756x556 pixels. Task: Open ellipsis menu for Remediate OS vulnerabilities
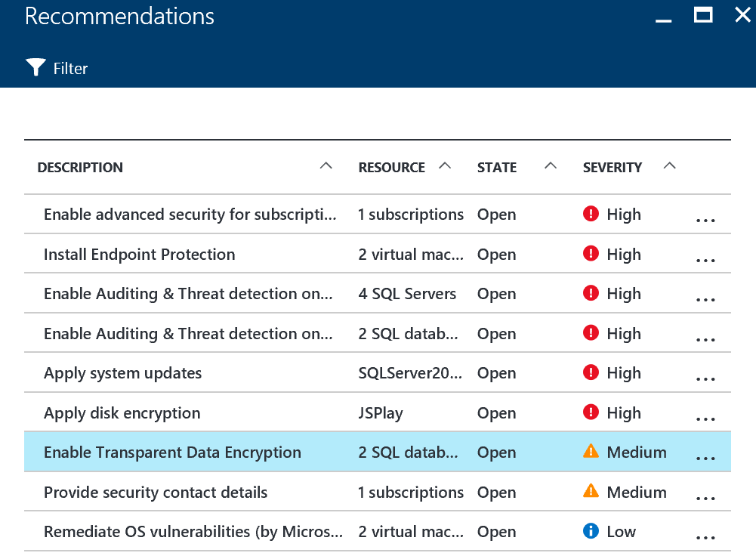[x=705, y=537]
